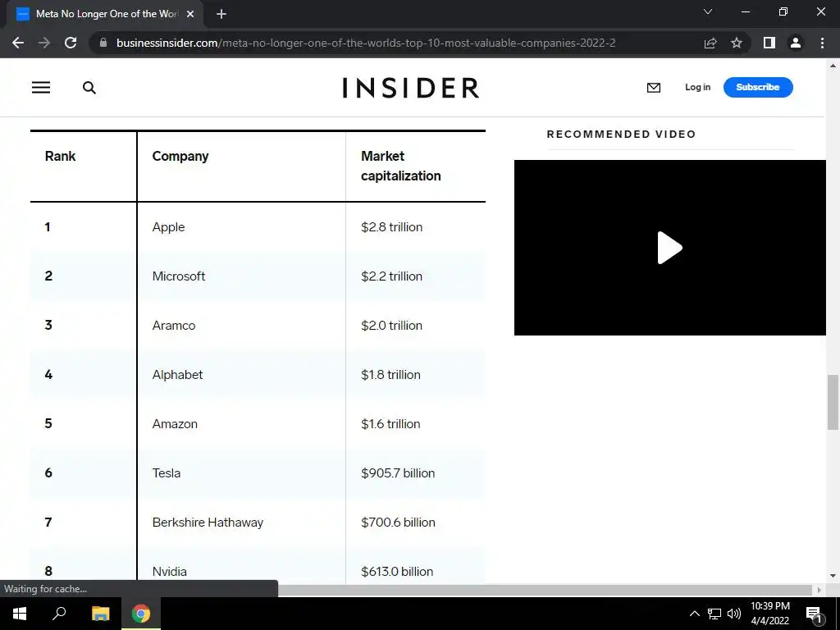Open taskbar clock and date
Screen dimensions: 840x630
pos(769,614)
